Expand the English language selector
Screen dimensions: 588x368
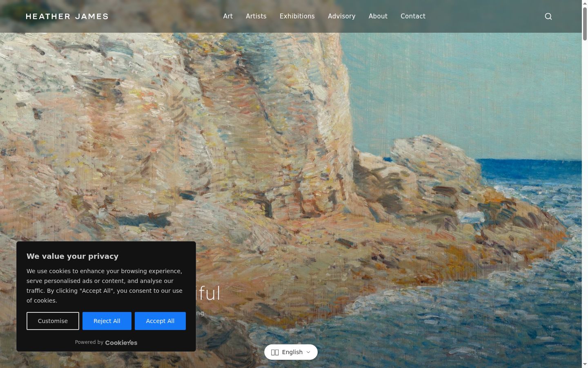(291, 352)
